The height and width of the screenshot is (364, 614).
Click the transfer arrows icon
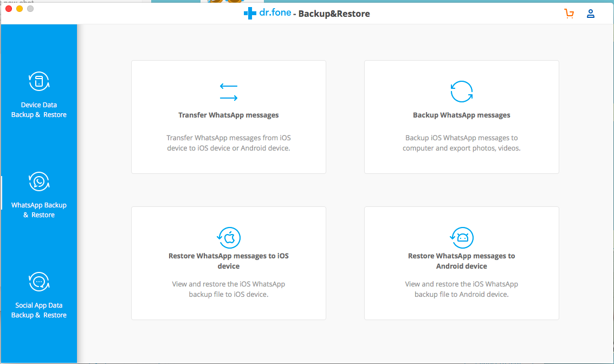tap(229, 92)
